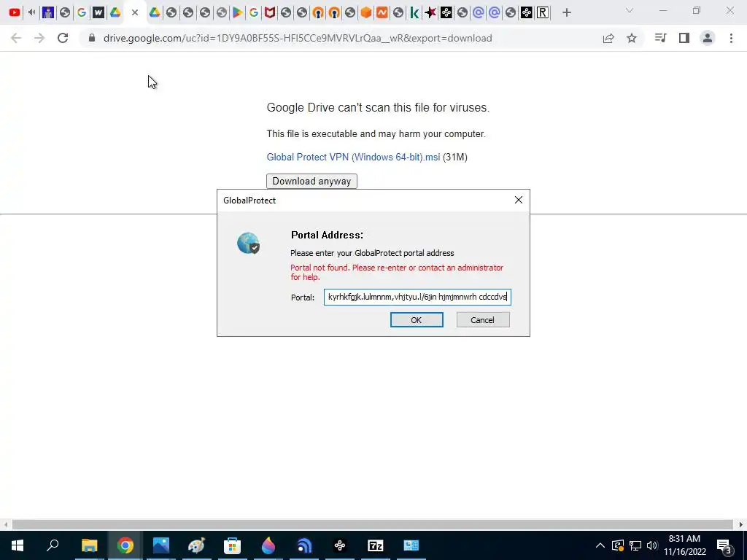The image size is (747, 560).
Task: Open the Chrome profile menu
Action: pos(708,38)
